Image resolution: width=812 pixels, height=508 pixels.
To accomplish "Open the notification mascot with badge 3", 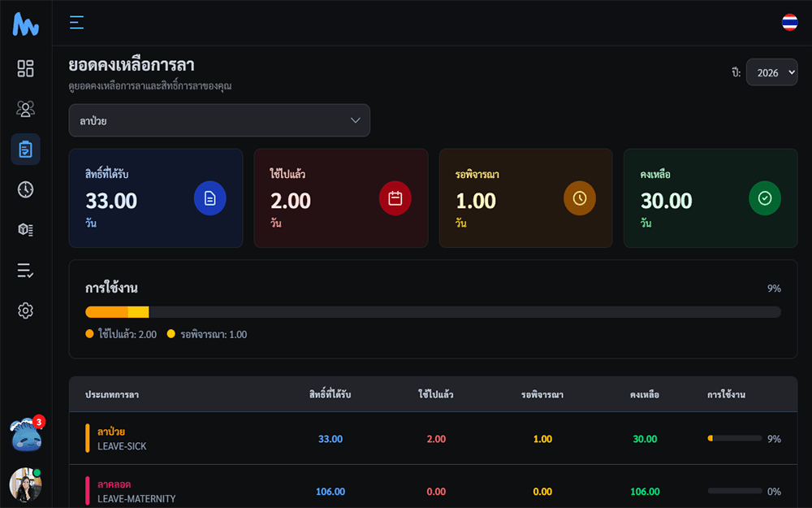I will (x=25, y=436).
